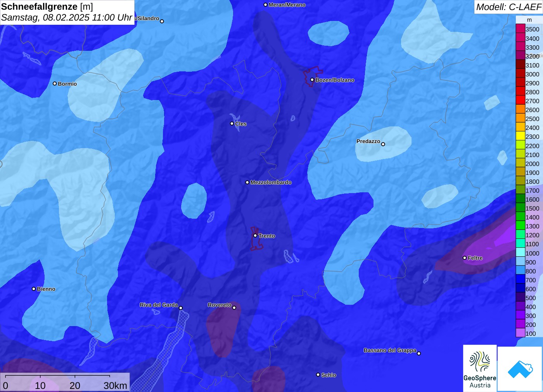Click the 3500 m legend color swatch
The width and height of the screenshot is (543, 392).
[521, 29]
